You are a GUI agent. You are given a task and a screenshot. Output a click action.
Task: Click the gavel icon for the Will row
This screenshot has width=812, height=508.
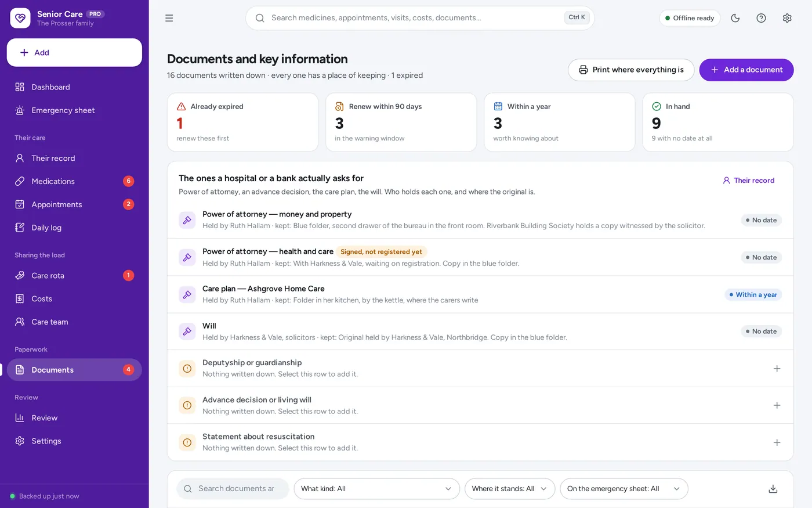187,332
